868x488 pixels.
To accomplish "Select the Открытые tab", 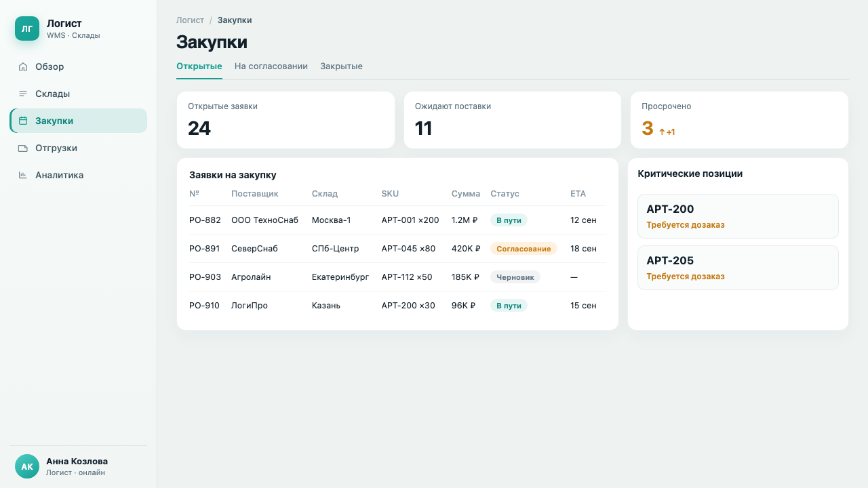I will 199,66.
